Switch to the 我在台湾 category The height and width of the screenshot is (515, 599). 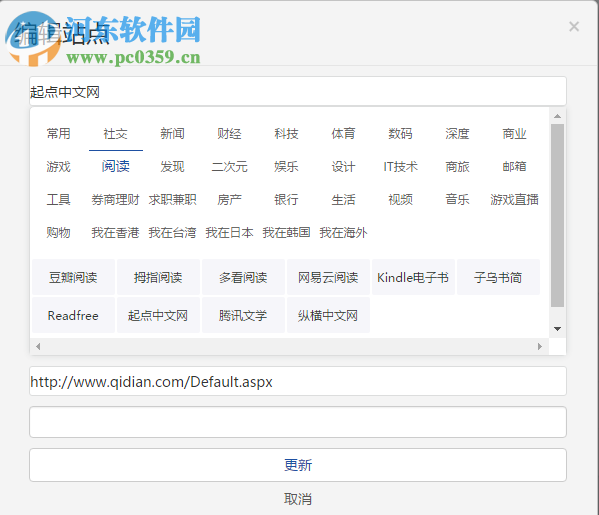[x=172, y=232]
